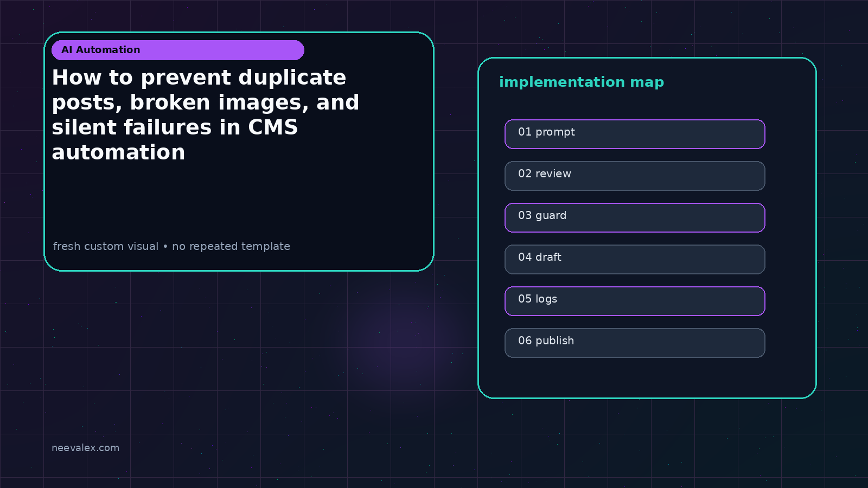Image resolution: width=868 pixels, height=488 pixels.
Task: Select the 02 review step
Action: [x=635, y=176]
